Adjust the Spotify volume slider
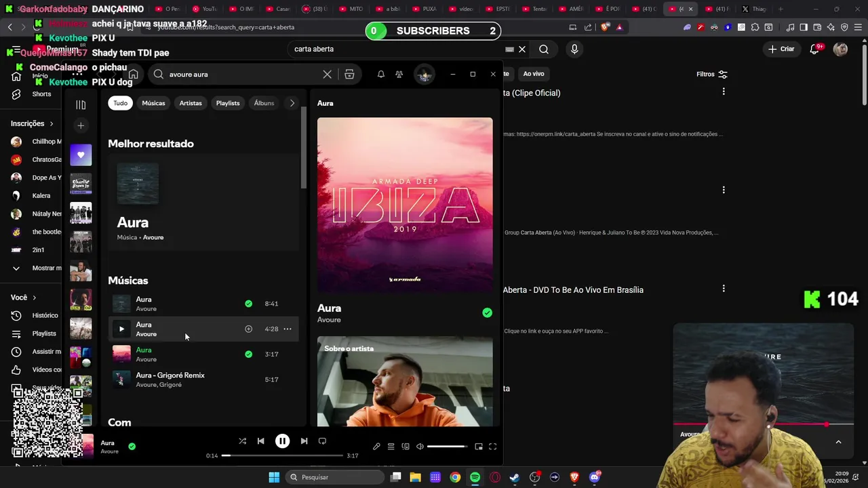Screen dimensions: 868x488 tap(447, 447)
